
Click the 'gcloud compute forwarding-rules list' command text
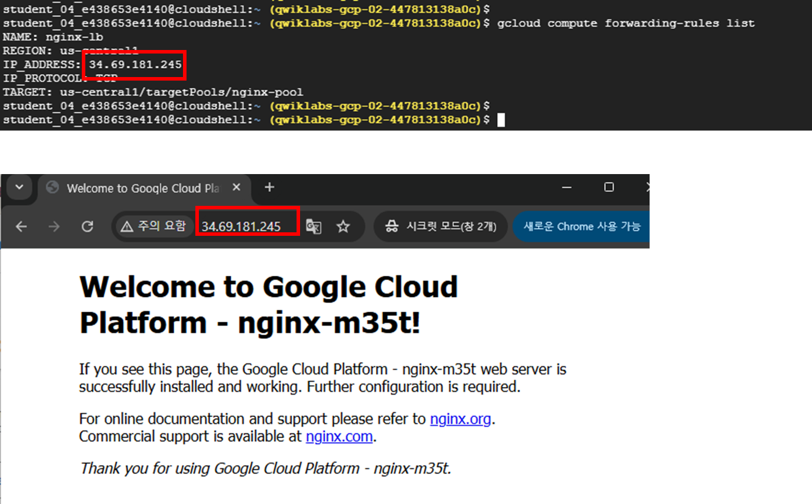click(625, 24)
